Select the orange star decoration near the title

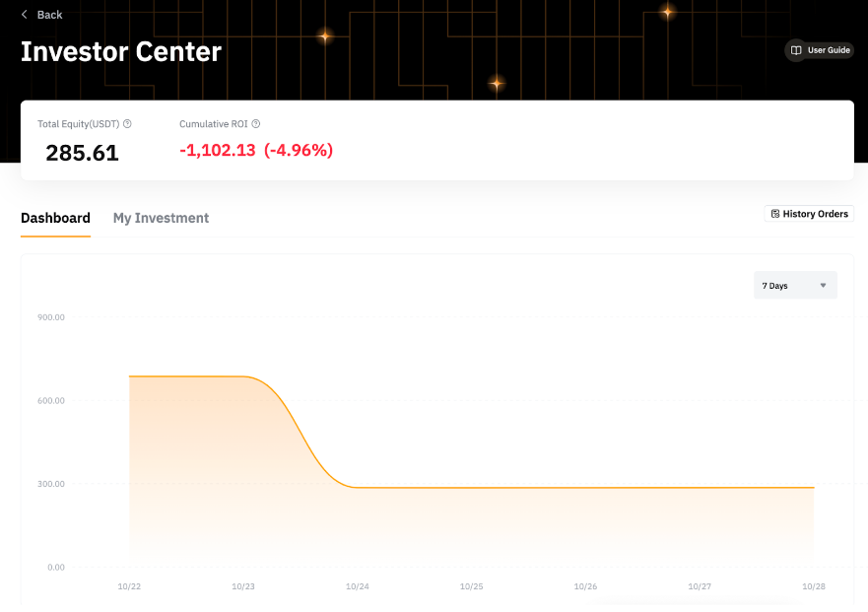tap(324, 37)
